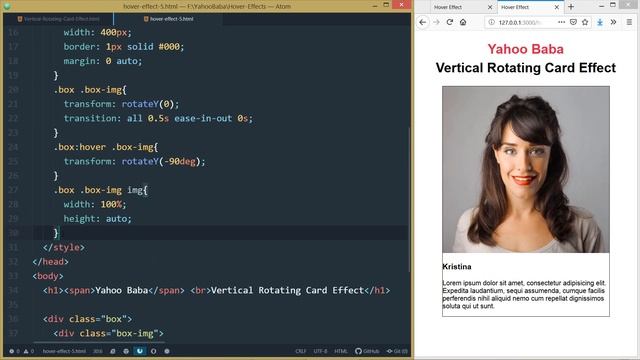Click the div class="box" code line
This screenshot has height=360, width=640.
(x=87, y=319)
